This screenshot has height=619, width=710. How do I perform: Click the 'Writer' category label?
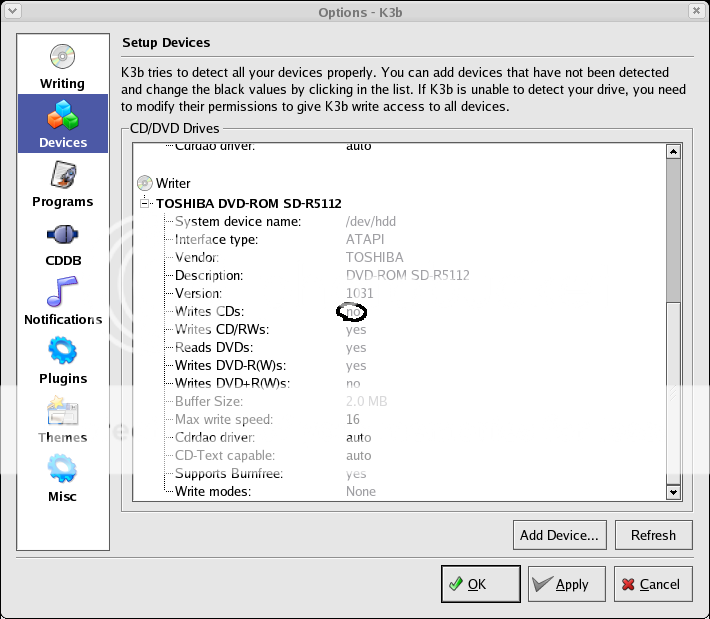coord(173,183)
